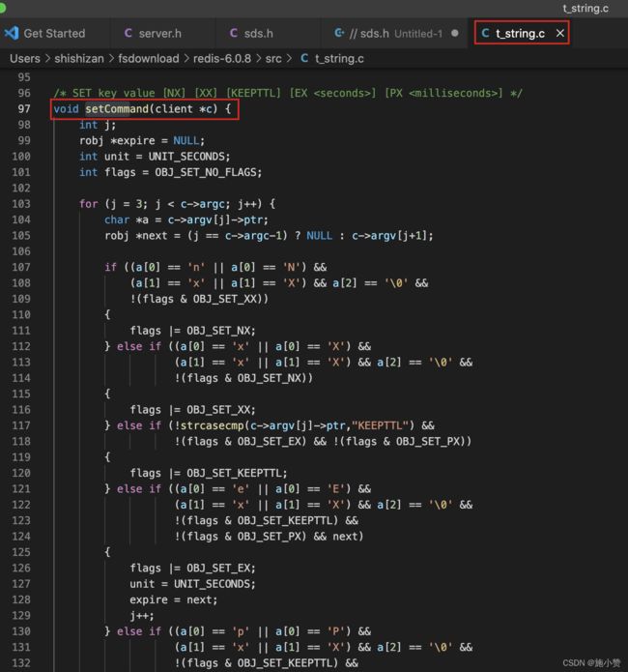Image resolution: width=628 pixels, height=672 pixels.
Task: Close the t_string.c tab
Action: pyautogui.click(x=560, y=33)
